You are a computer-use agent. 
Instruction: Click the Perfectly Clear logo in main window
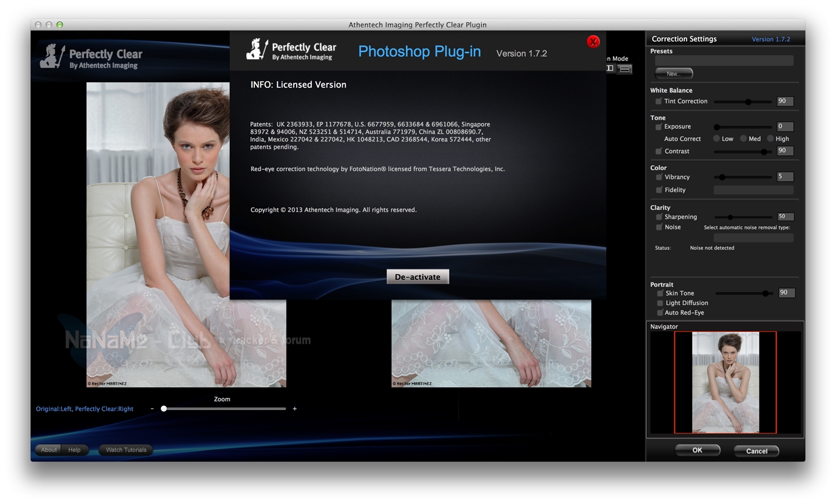click(91, 57)
